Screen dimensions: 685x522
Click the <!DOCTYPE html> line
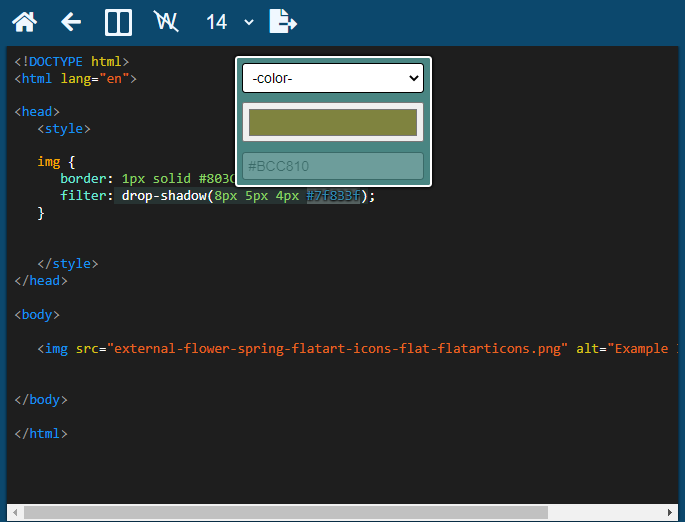72,62
